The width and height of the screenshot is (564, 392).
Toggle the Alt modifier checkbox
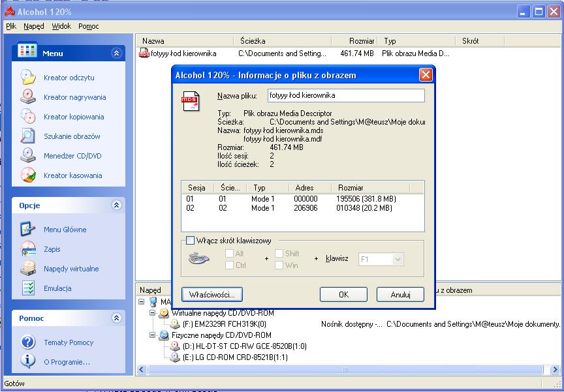tap(229, 253)
